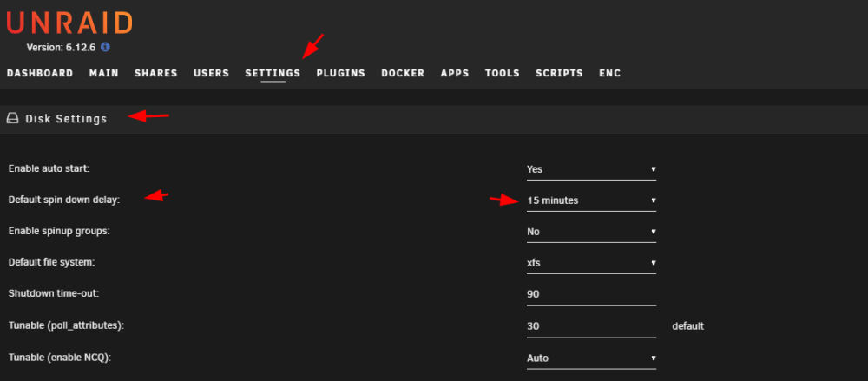
Task: Open the Scripts menu item
Action: pyautogui.click(x=560, y=73)
